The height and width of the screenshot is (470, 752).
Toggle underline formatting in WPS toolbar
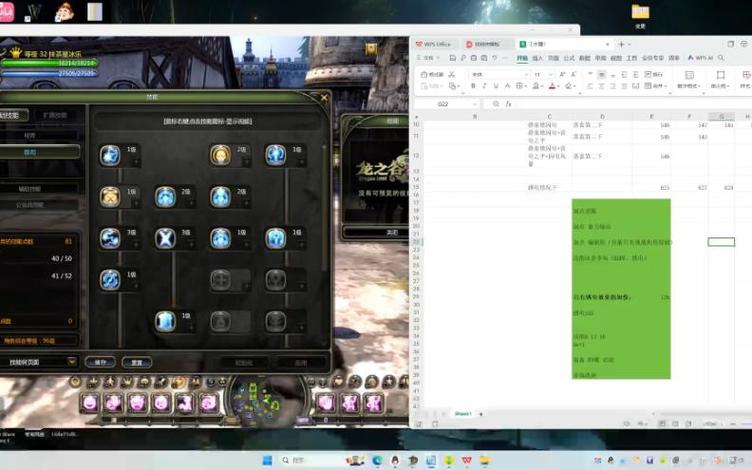497,86
